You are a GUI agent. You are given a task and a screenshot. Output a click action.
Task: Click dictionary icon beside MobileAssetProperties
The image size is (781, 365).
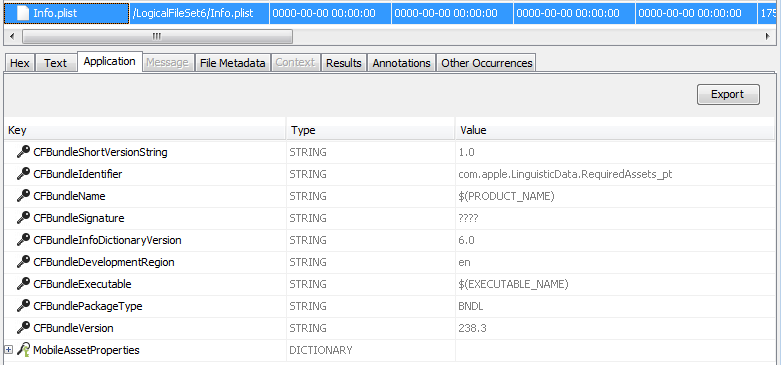point(23,350)
